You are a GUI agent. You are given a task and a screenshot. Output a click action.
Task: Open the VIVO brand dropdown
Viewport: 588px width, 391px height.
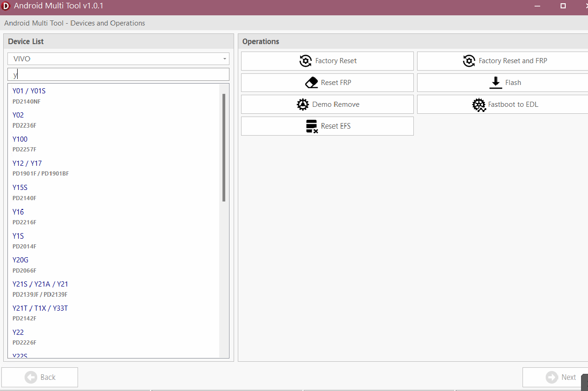click(x=118, y=59)
